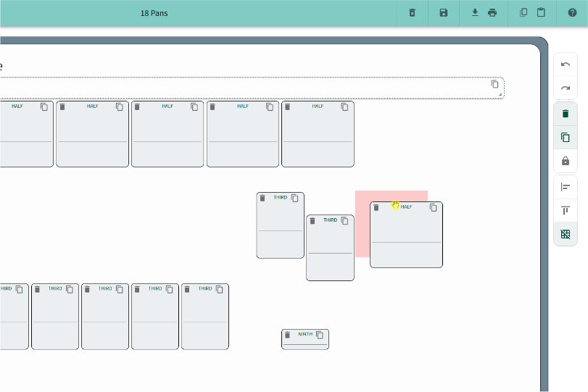Image resolution: width=588 pixels, height=392 pixels.
Task: Select the red highlighted area behind the HALF pan
Action: tap(362, 225)
